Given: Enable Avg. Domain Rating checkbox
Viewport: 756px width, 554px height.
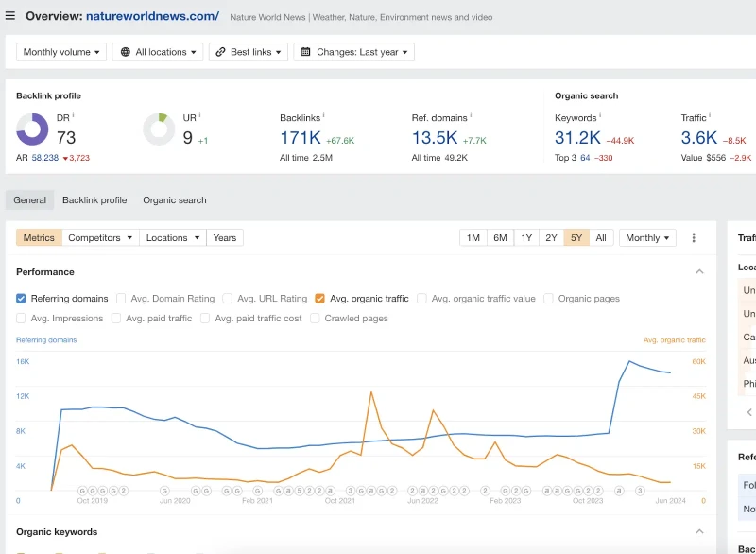Looking at the screenshot, I should (x=121, y=299).
